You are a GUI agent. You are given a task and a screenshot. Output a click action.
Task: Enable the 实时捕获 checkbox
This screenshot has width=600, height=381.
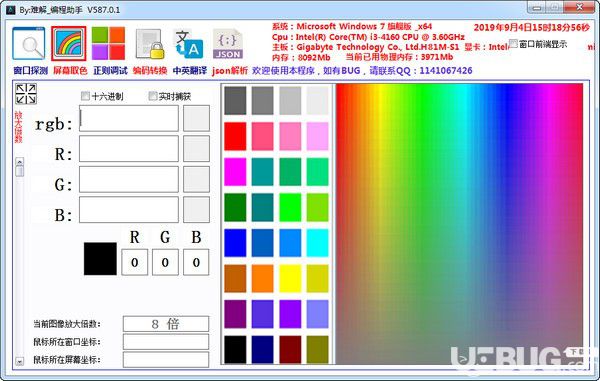153,96
